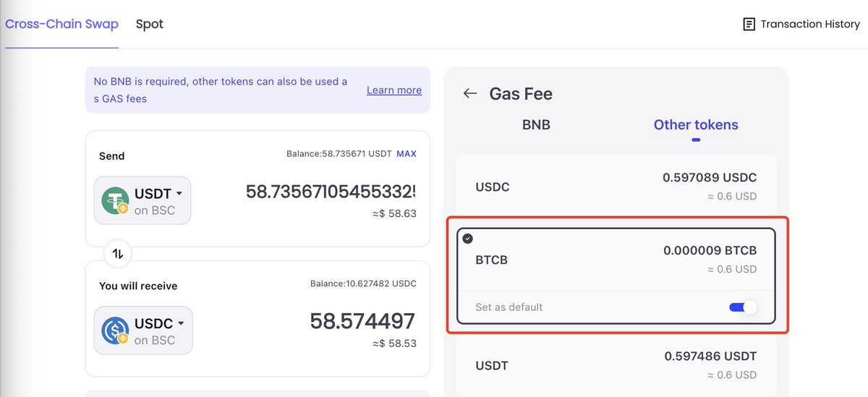The height and width of the screenshot is (397, 868).
Task: Click the USDT Tether token icon
Action: [x=115, y=200]
